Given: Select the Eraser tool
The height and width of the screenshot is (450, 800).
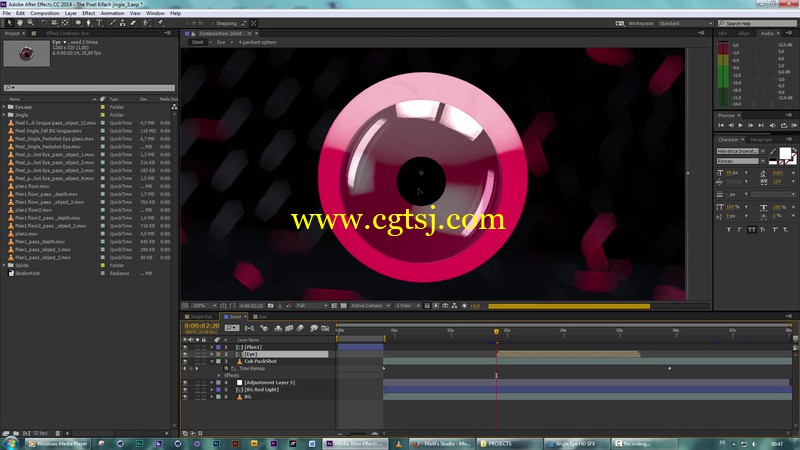Looking at the screenshot, I should pos(133,23).
